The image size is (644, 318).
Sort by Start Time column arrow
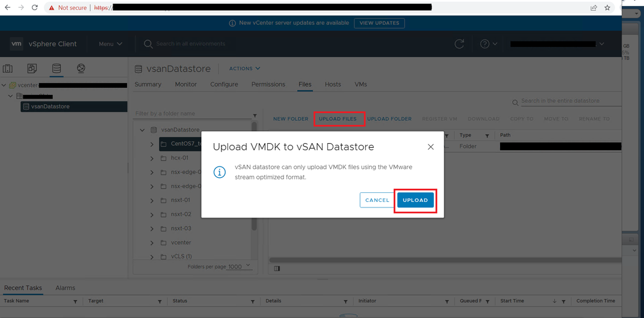(554, 301)
